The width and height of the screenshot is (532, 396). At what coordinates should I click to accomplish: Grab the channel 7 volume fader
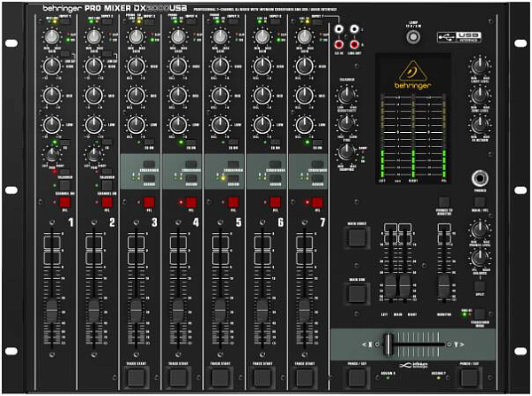tap(304, 310)
